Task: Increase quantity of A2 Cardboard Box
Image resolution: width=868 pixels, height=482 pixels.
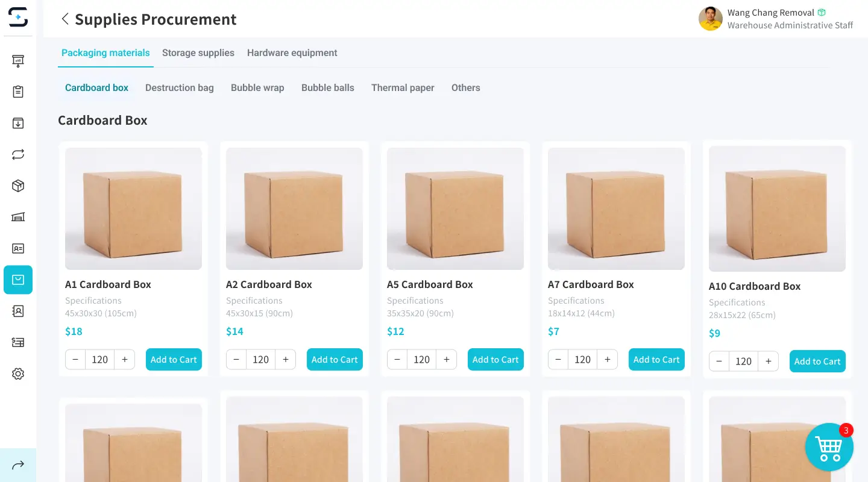Action: click(x=285, y=360)
